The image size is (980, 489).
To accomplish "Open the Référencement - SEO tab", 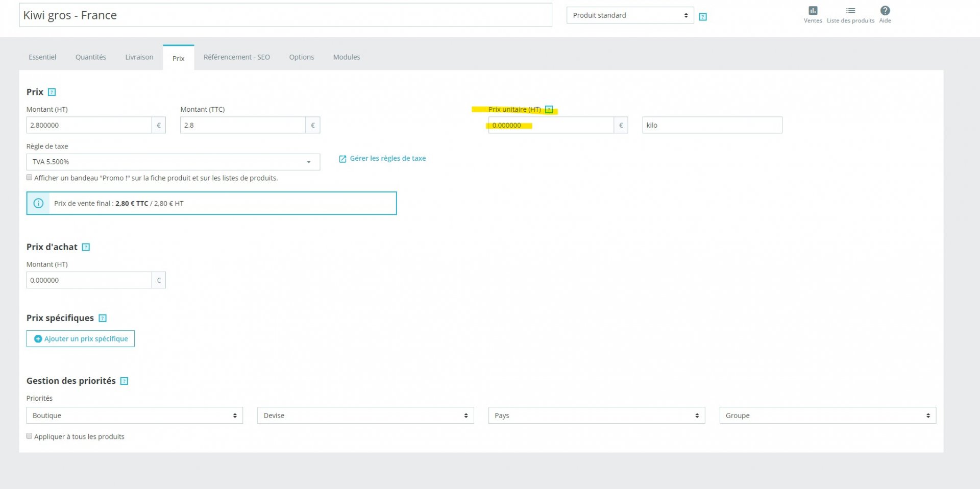I will tap(237, 57).
